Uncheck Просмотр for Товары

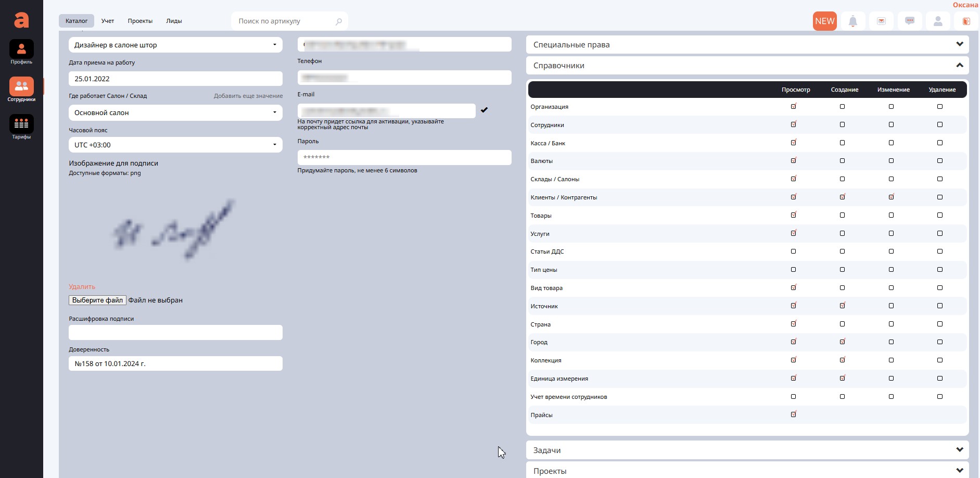point(793,215)
